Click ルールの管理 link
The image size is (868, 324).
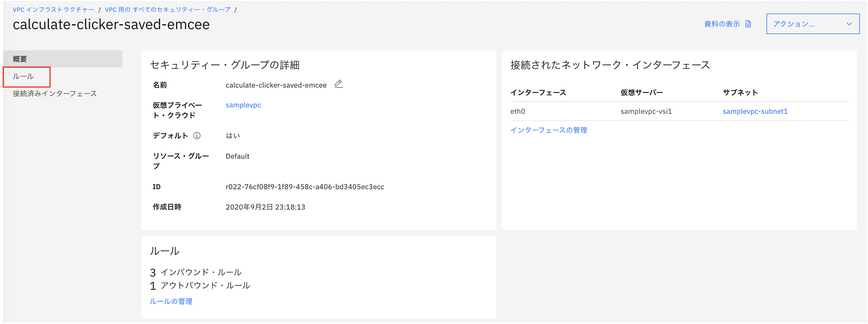(x=171, y=301)
